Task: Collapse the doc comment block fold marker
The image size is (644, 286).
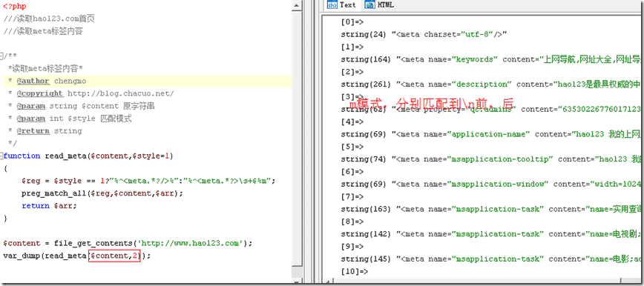Action: 1,55
